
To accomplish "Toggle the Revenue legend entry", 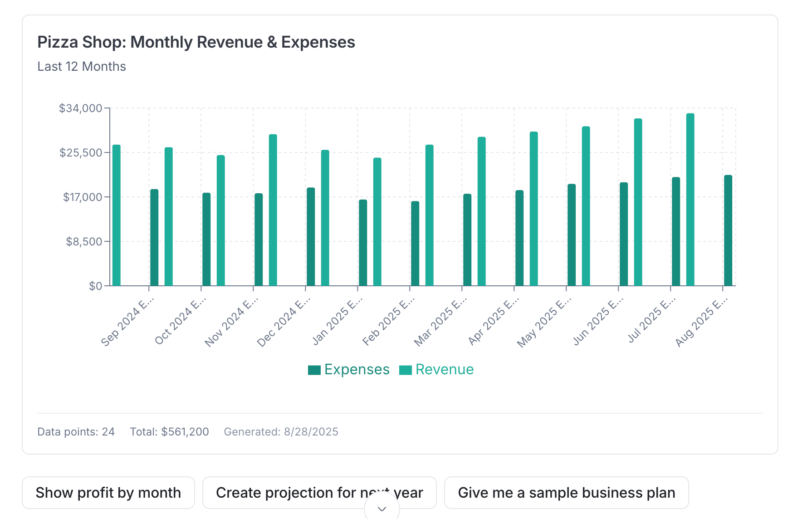I will click(x=436, y=370).
